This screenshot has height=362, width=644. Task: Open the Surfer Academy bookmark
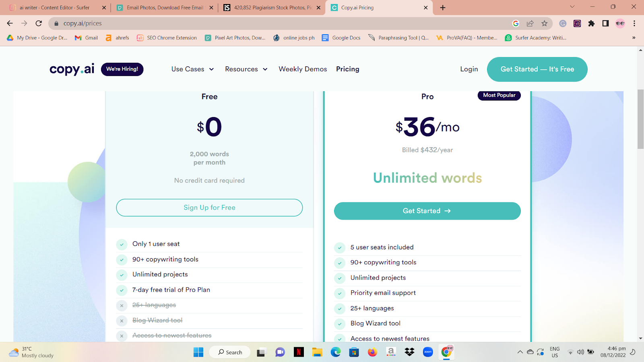(x=536, y=38)
